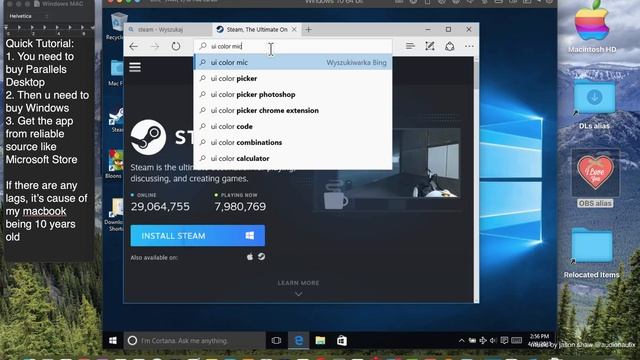Select the Relocated Items folder

point(592,253)
